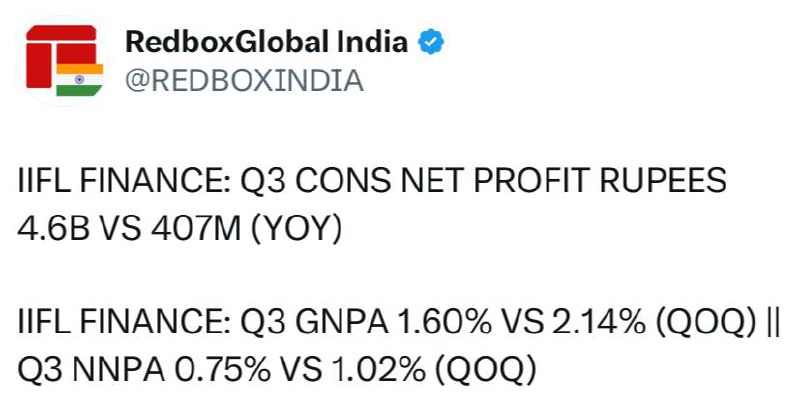Click the "4.6B VS 407M (YOY)" line
This screenshot has height=405, width=800.
179,229
